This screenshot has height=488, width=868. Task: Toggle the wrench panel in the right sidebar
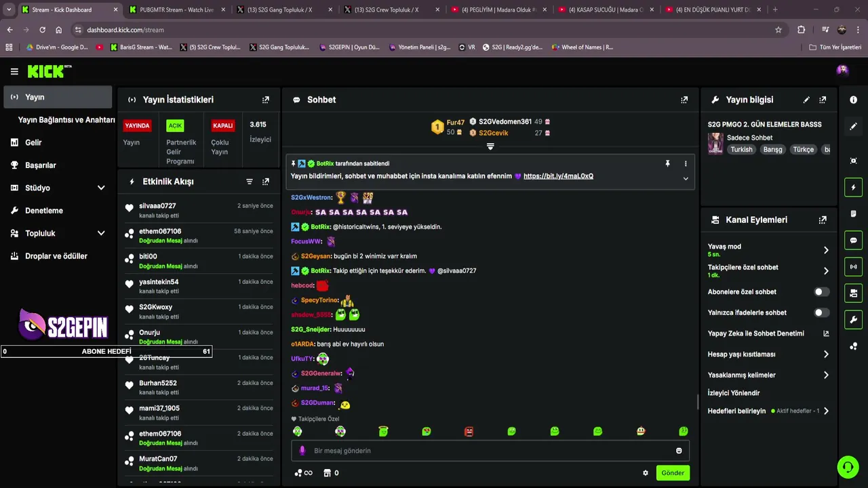tap(853, 320)
